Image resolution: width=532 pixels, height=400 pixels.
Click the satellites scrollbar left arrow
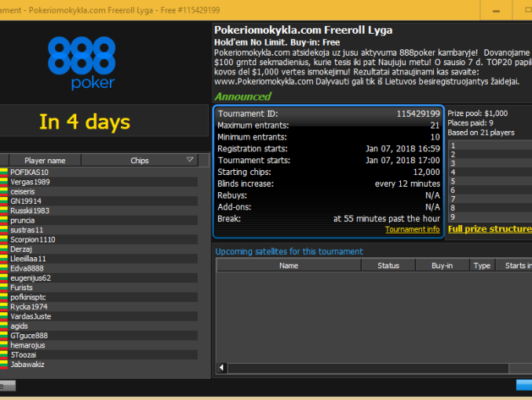[222, 367]
